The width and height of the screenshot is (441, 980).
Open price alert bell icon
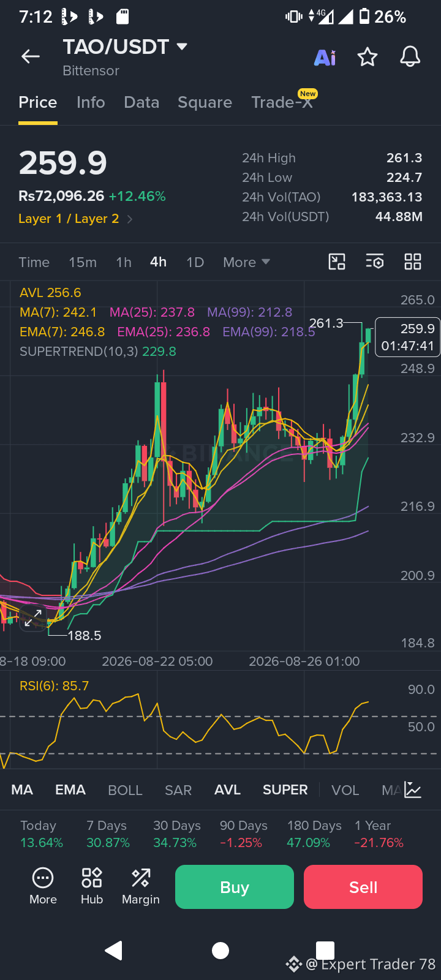click(410, 57)
